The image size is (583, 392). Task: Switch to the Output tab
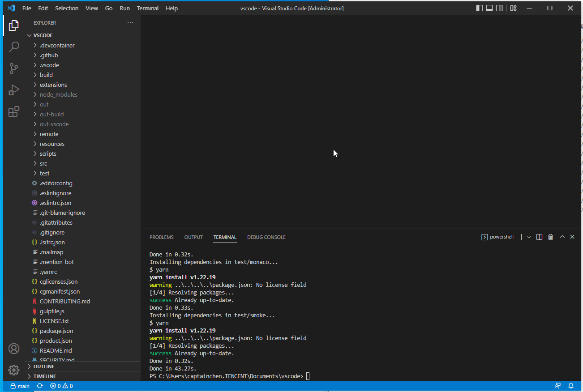(193, 237)
